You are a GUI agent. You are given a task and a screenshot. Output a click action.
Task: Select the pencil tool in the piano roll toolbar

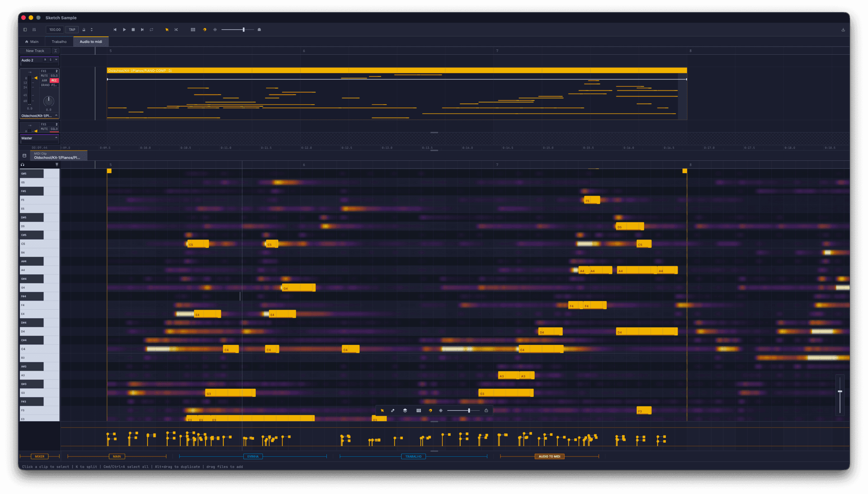393,411
